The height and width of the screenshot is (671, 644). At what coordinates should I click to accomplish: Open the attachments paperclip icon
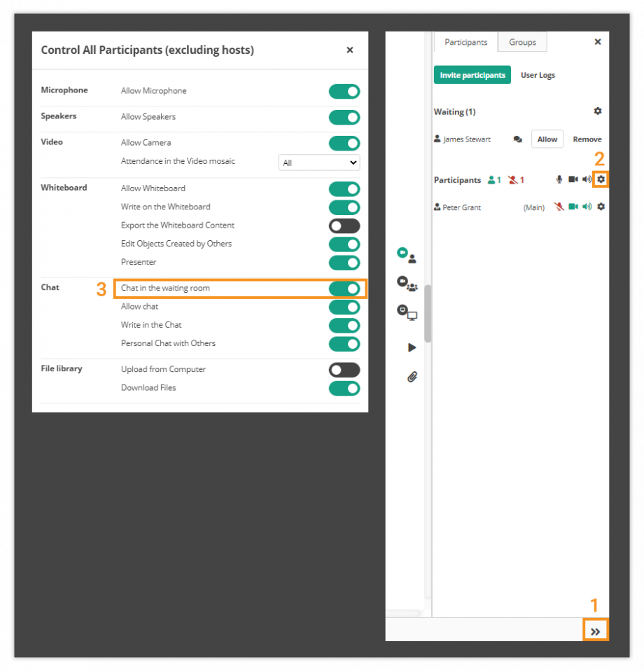point(412,376)
